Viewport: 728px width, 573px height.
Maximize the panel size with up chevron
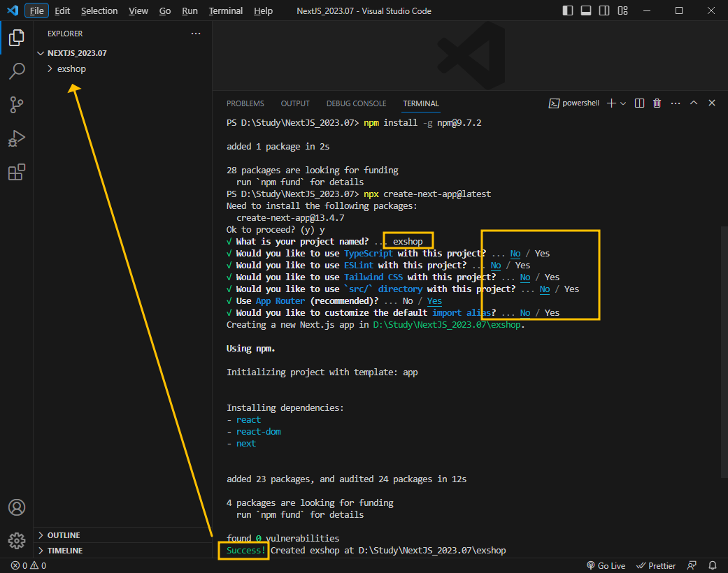tap(694, 103)
